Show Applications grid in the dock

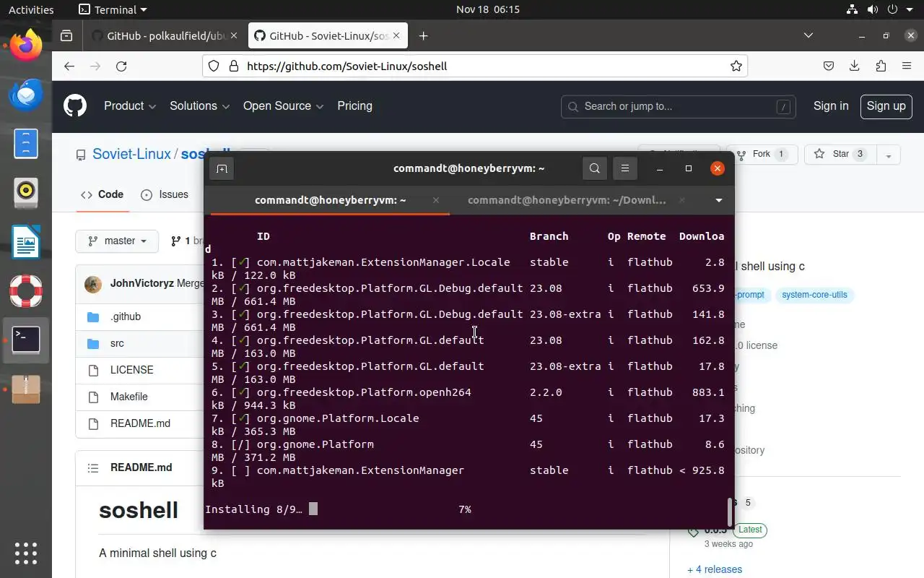click(x=26, y=553)
